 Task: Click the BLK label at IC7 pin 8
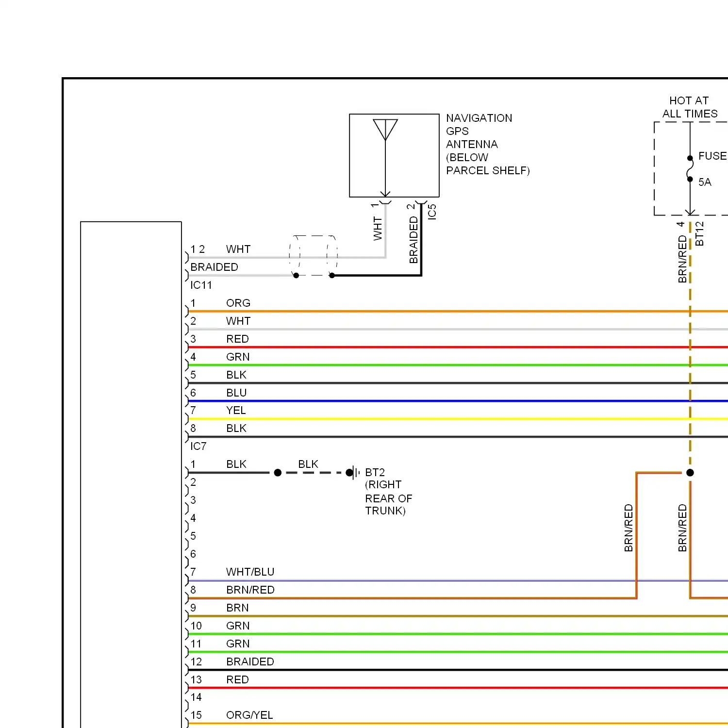(236, 428)
